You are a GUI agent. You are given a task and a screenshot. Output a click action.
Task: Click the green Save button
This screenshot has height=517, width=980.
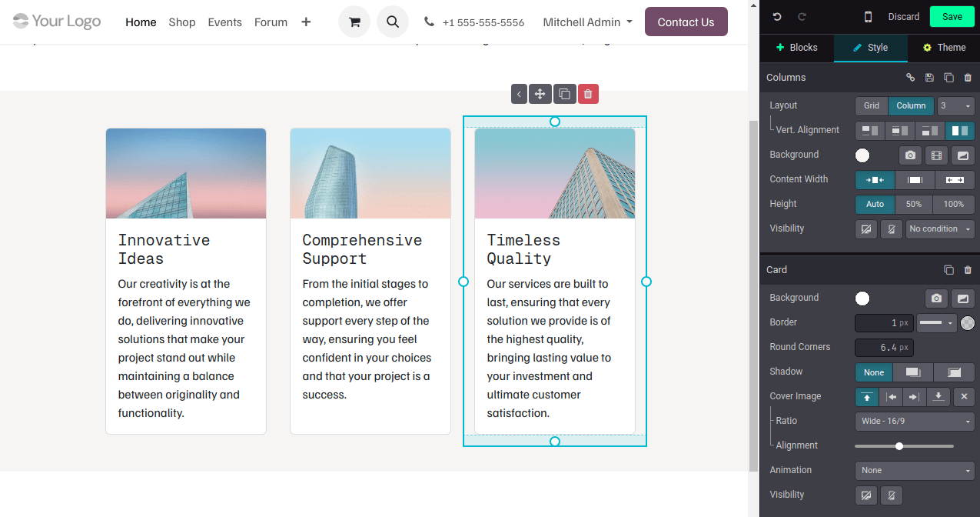click(x=952, y=16)
